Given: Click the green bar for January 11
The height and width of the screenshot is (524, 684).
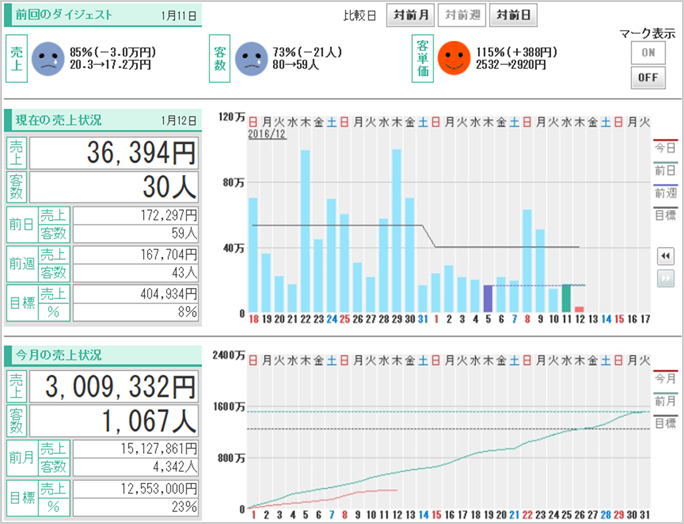Looking at the screenshot, I should (566, 298).
